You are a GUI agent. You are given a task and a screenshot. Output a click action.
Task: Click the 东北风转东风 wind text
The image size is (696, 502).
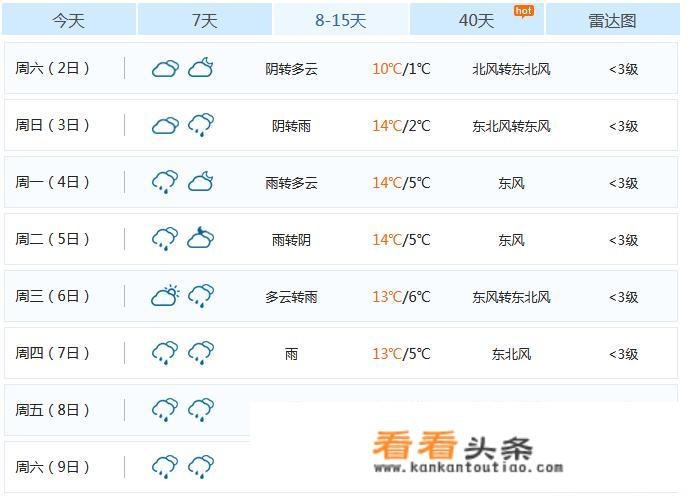tap(511, 126)
